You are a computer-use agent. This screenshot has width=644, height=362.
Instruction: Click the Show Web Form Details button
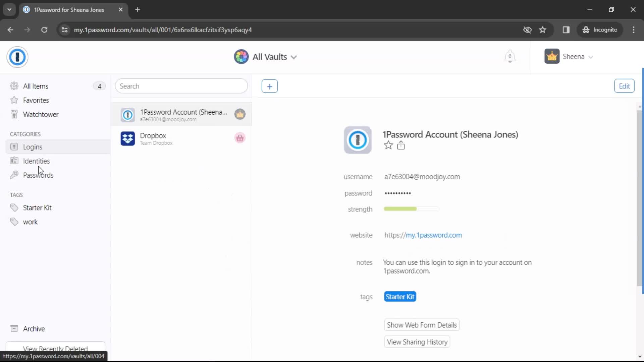(x=422, y=325)
